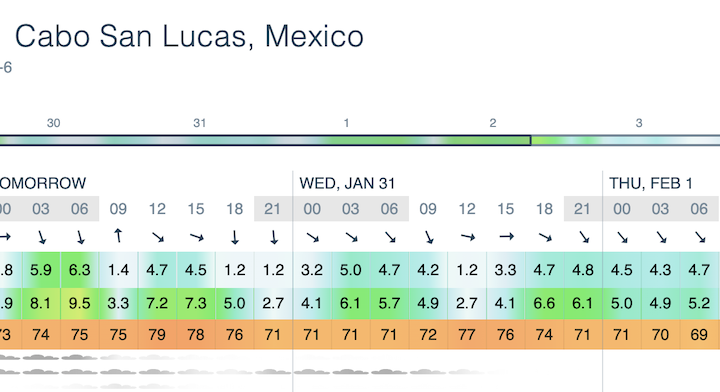
Task: Click the wind arrow under 21 tomorrow
Action: (x=274, y=237)
